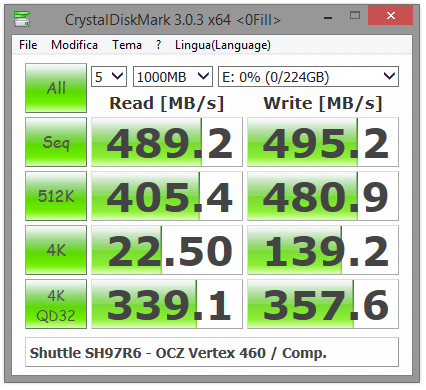Open the Tema menu
Viewport: 426px width, 390px height.
click(127, 45)
